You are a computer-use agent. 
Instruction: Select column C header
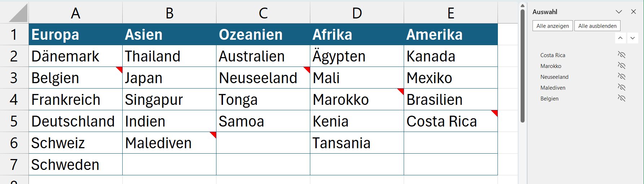(x=263, y=13)
